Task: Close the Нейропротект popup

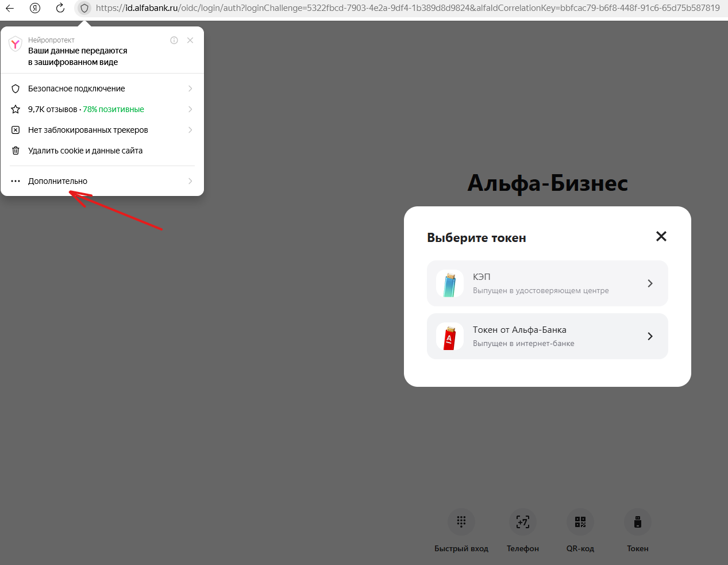Action: pos(190,40)
